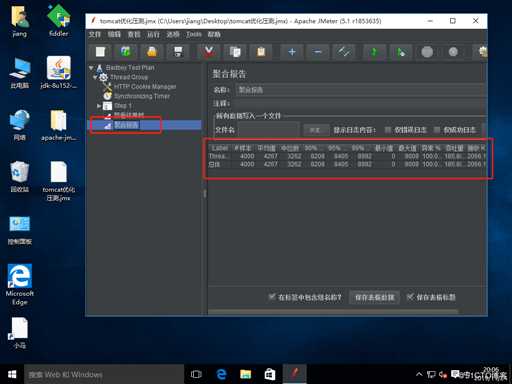Click the Stop test toolbar icon
512x384 pixels.
[x=427, y=52]
